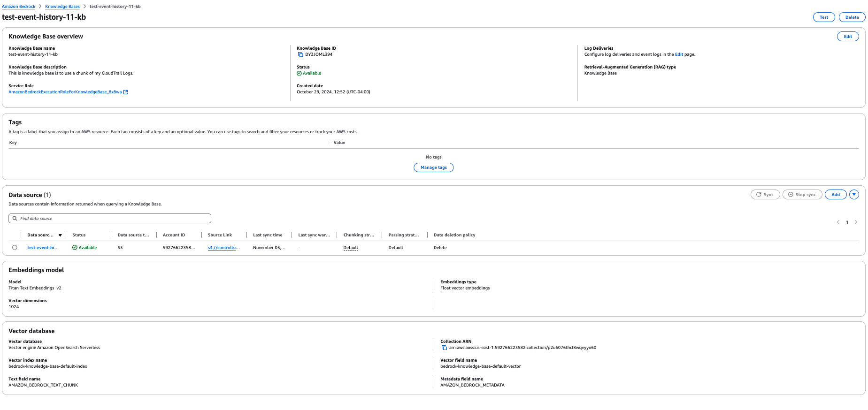Viewport: 868px width, 410px height.
Task: Click the Sync button
Action: (765, 195)
